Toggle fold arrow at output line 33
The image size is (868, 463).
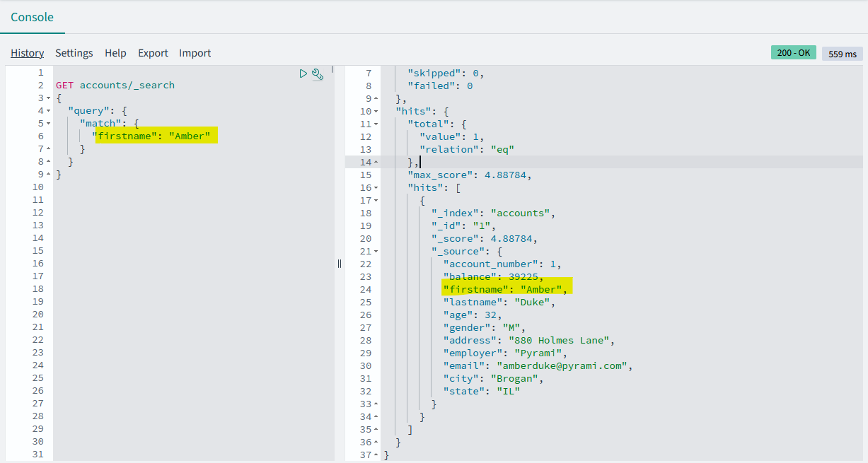376,404
